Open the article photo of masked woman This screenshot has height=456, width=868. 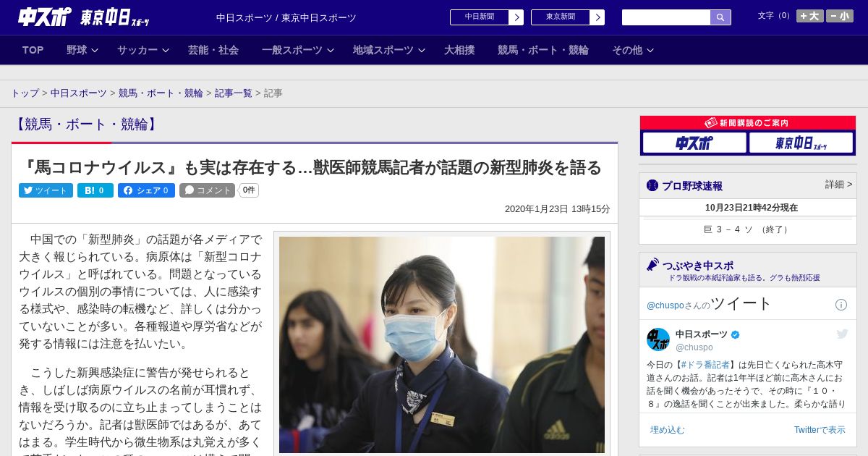(442, 345)
